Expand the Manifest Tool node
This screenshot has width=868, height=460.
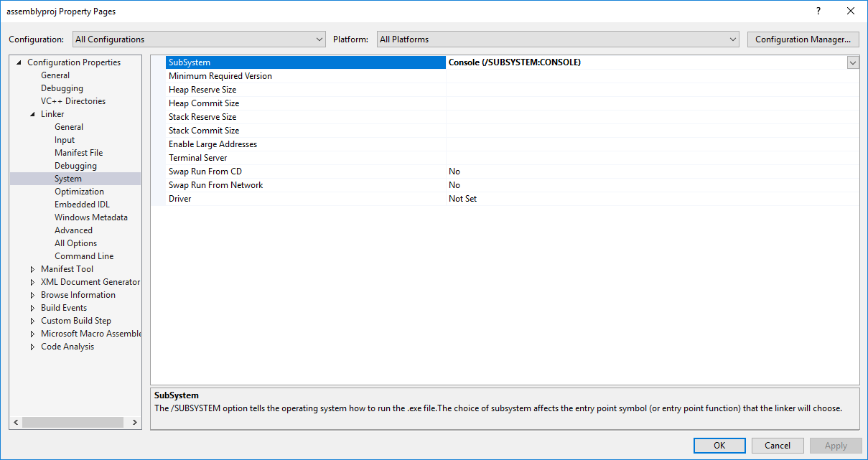point(33,269)
